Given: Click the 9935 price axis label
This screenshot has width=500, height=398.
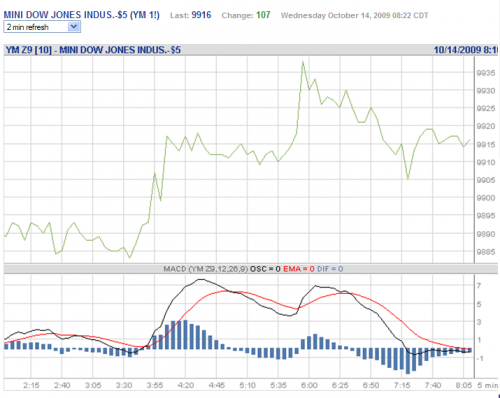Looking at the screenshot, I should (x=486, y=73).
